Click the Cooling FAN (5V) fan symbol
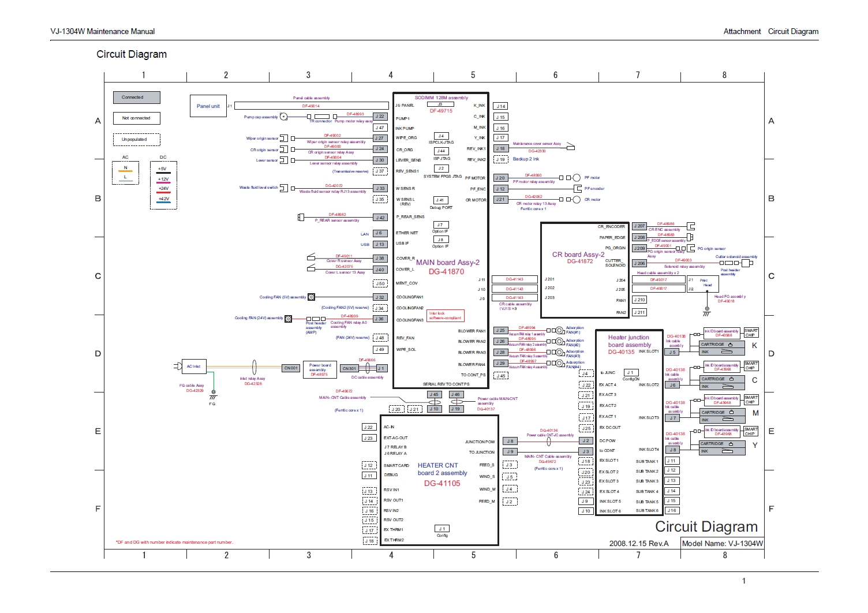This screenshot has height=613, width=868. click(x=311, y=297)
